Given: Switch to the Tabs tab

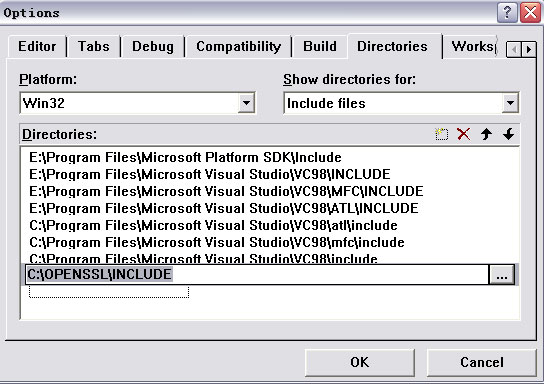Looking at the screenshot, I should point(94,46).
